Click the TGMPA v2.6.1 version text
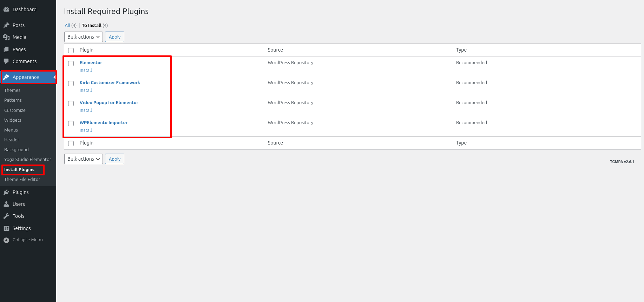The width and height of the screenshot is (644, 302). pos(622,162)
